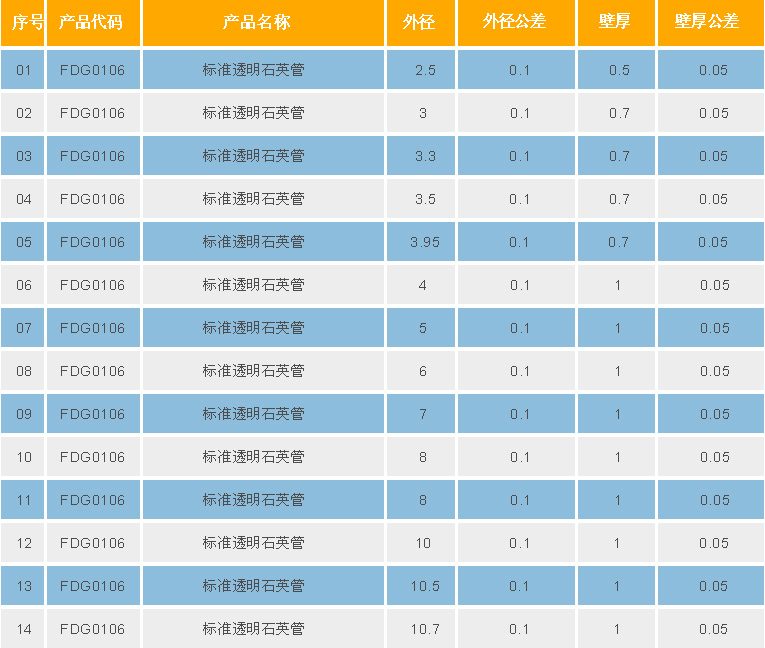Click the 0.5 wall thickness cell
The width and height of the screenshot is (765, 648).
[x=619, y=70]
